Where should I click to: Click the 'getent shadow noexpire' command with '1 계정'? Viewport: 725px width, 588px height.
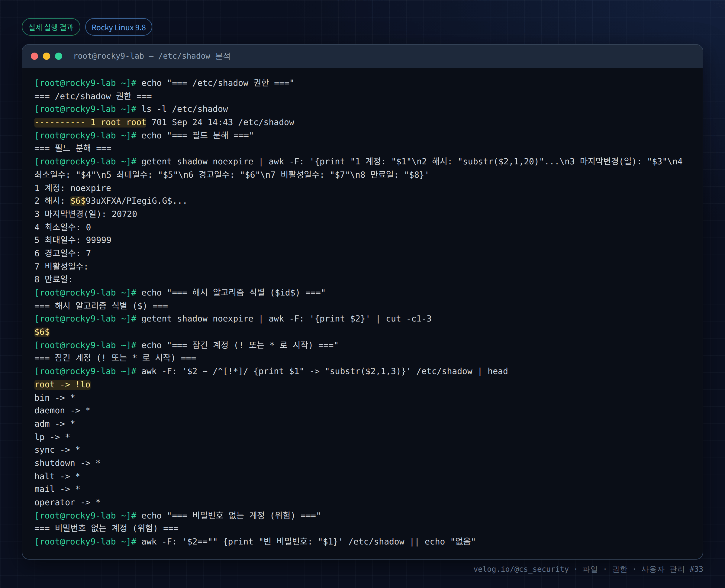tap(358, 168)
